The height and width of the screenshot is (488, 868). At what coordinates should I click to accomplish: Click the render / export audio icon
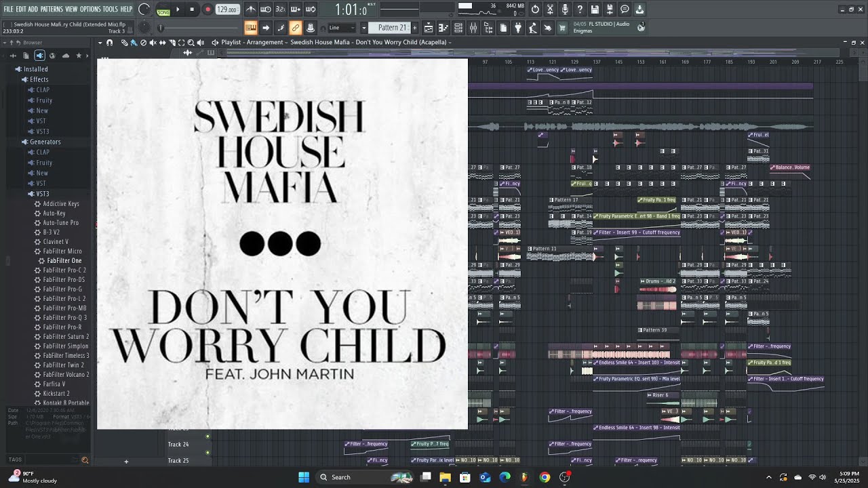pos(610,9)
